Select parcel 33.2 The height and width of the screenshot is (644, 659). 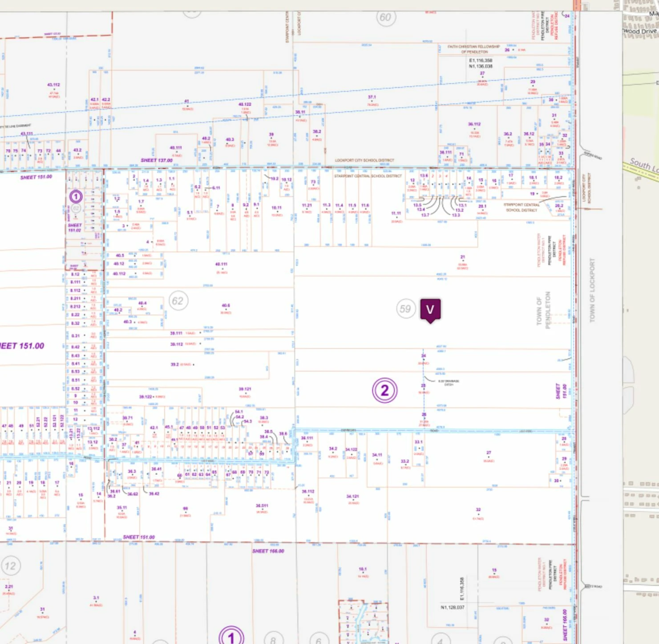point(405,462)
